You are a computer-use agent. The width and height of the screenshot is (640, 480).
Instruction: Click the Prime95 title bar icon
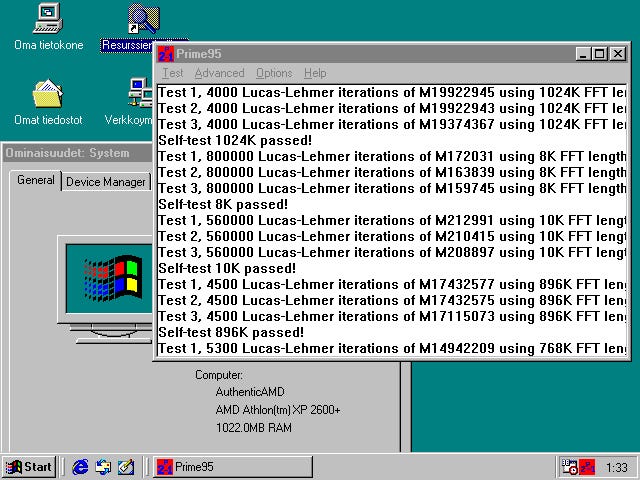coord(165,54)
